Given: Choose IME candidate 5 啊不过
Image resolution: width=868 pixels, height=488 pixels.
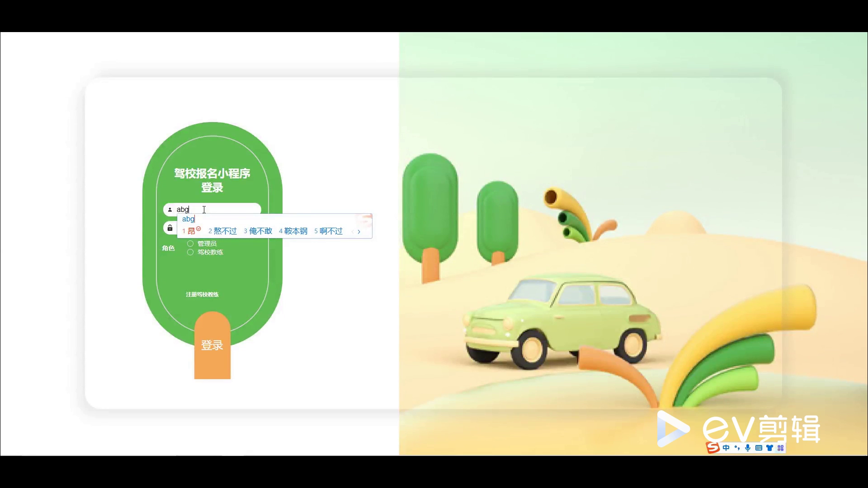Looking at the screenshot, I should pyautogui.click(x=329, y=231).
